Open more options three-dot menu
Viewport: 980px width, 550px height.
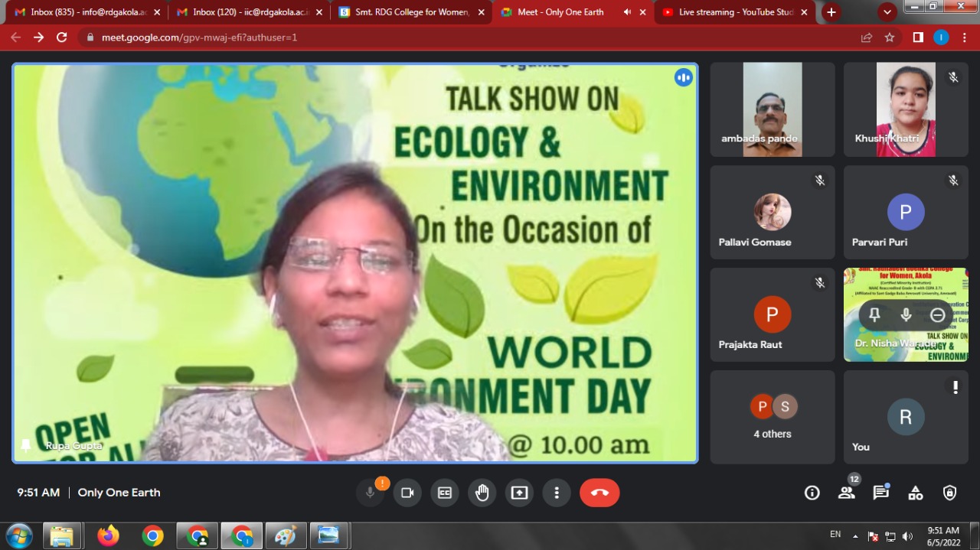557,493
